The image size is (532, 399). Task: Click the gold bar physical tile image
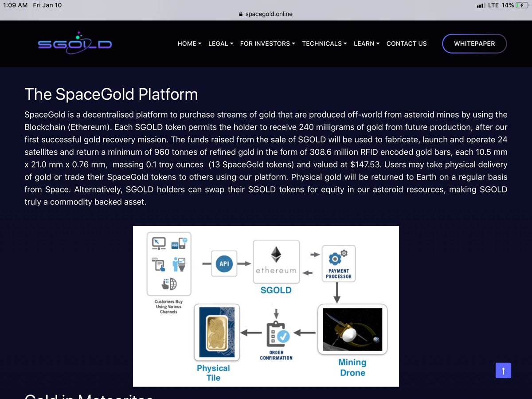(x=217, y=332)
